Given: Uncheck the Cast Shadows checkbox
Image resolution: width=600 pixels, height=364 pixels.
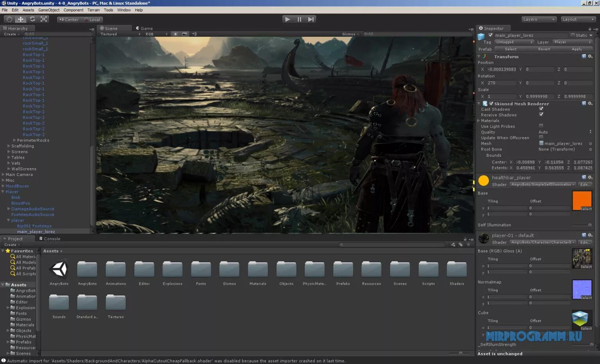Looking at the screenshot, I should (541, 109).
